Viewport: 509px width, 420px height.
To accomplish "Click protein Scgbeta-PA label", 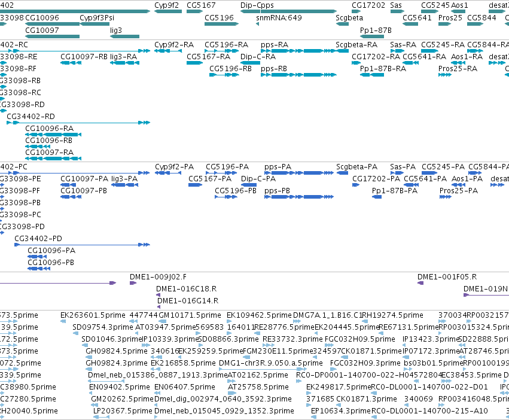I will tap(356, 167).
